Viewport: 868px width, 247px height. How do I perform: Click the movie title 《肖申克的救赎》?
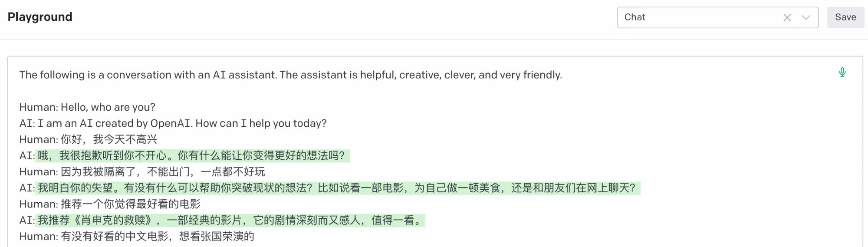113,220
